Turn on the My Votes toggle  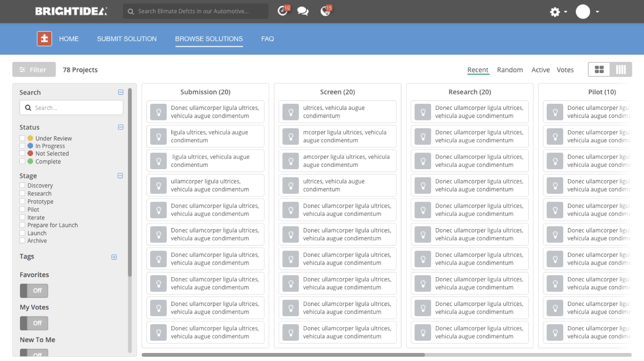point(34,323)
